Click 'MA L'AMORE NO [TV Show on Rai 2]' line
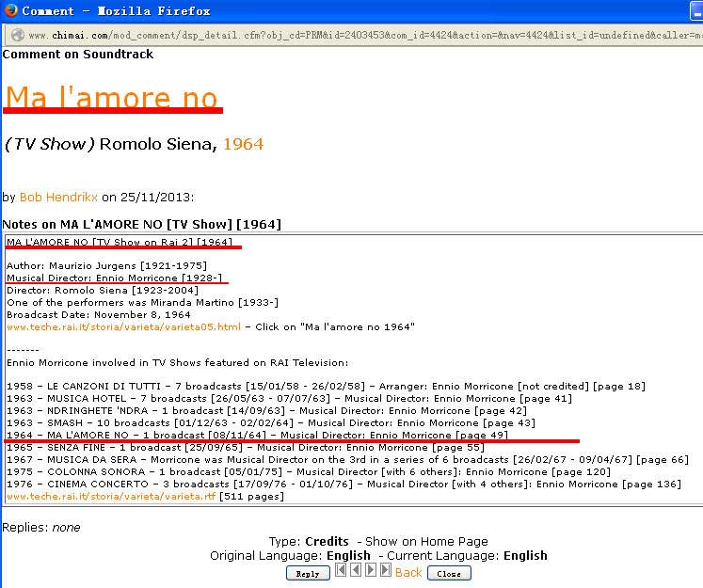The image size is (703, 588). tap(120, 242)
